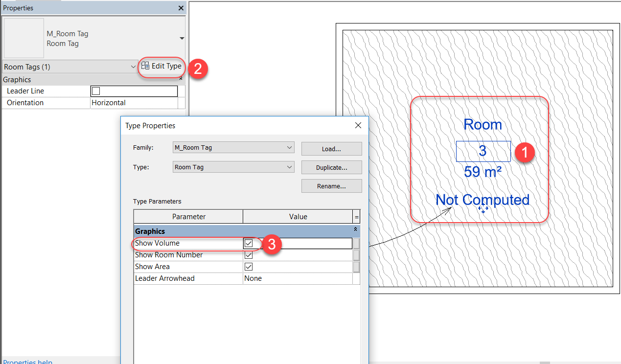
Task: Uncheck the Show Volume checkbox
Action: tap(249, 243)
